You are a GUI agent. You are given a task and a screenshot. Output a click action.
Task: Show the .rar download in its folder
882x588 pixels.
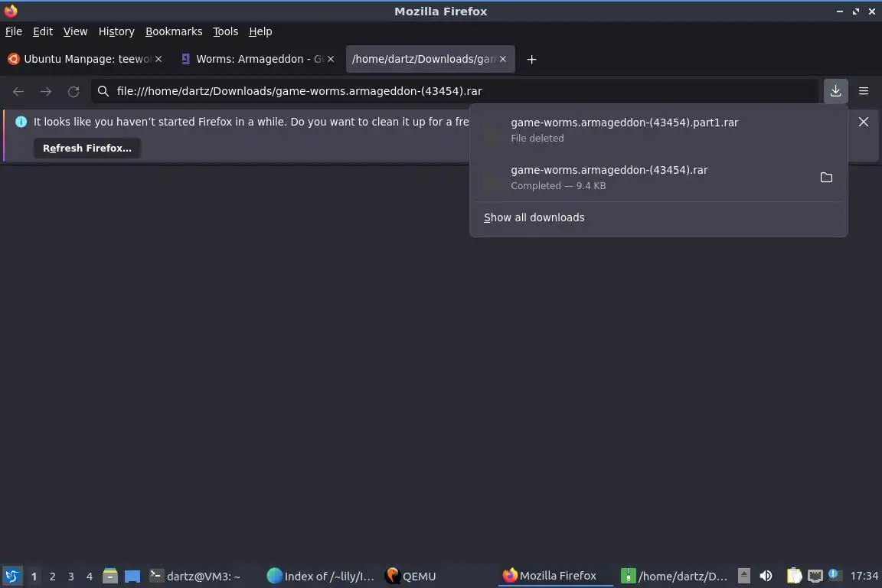pos(826,178)
